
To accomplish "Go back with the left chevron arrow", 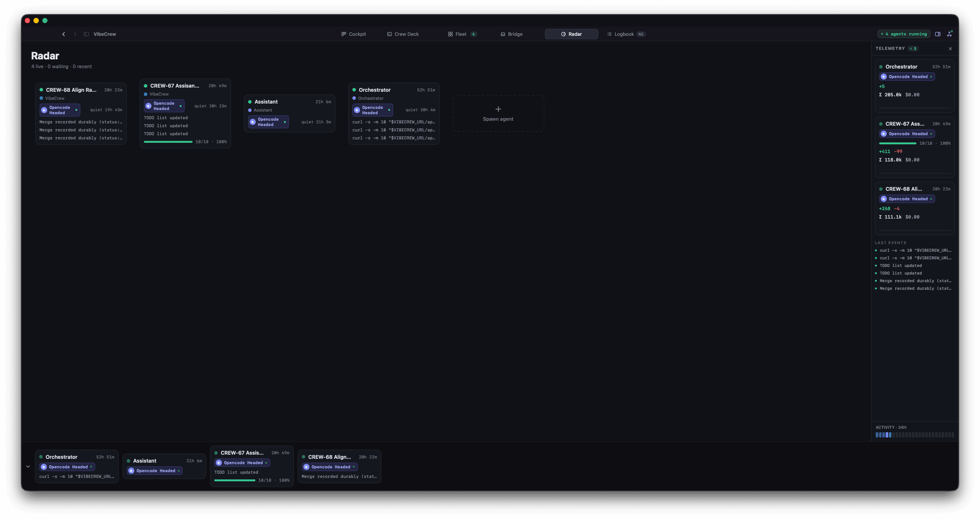I will click(64, 34).
